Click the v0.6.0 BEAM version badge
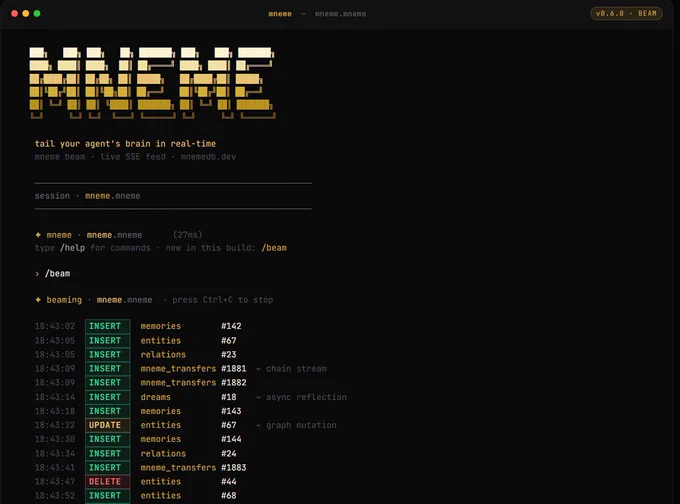Screen dimensions: 680x504 [x=626, y=13]
